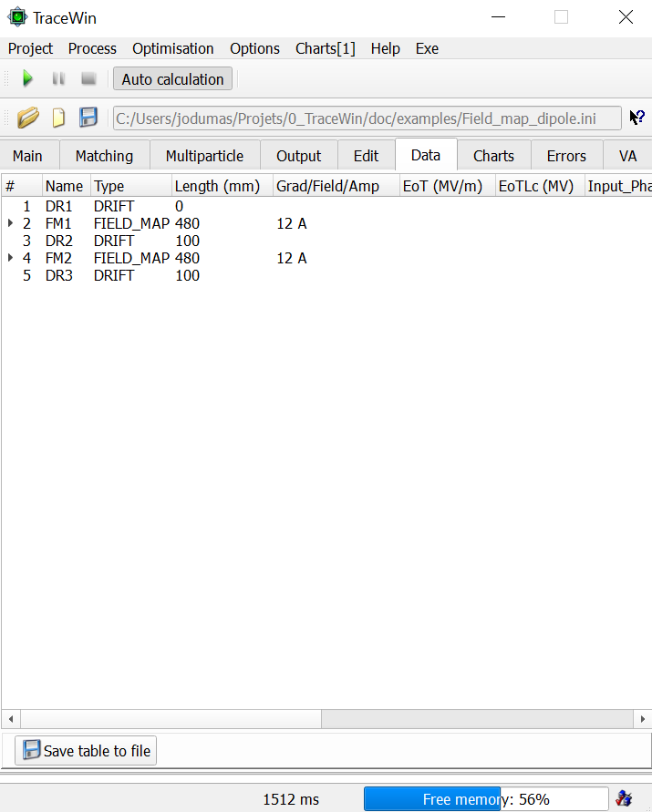Minimize the TraceWin window
Viewport: 652px width, 812px height.
[x=498, y=17]
